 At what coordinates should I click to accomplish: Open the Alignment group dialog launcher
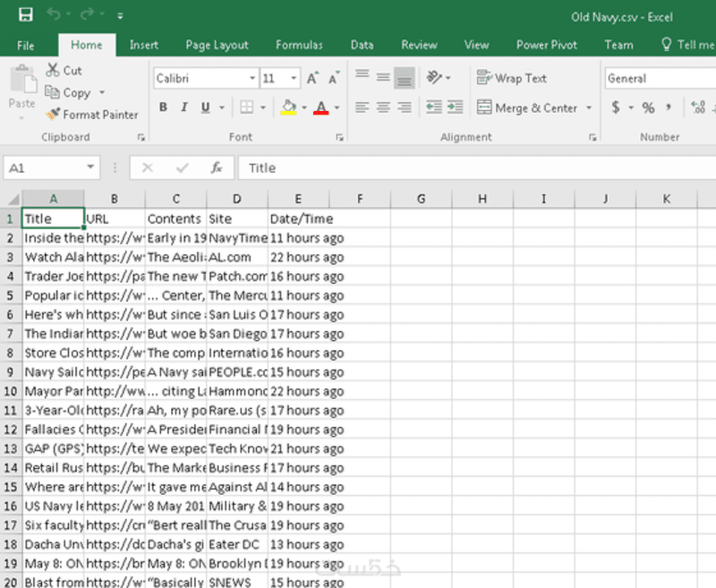coord(592,137)
